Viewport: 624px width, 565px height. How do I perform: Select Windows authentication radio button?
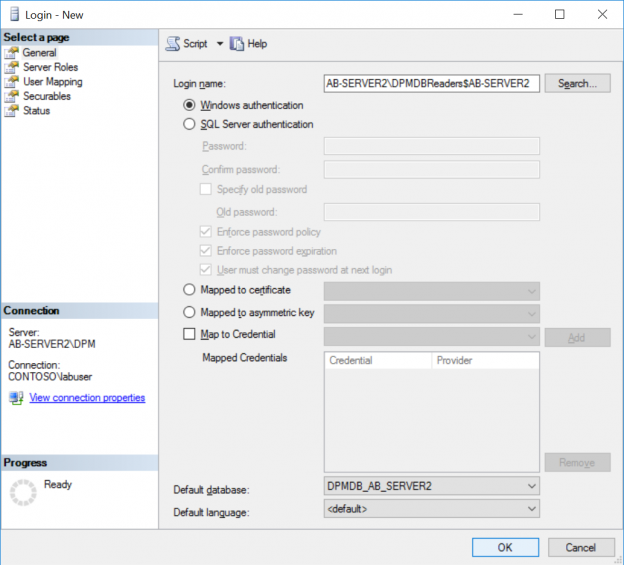click(189, 105)
